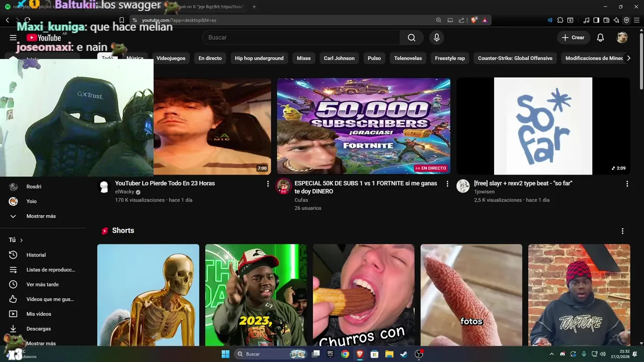
Task: Click the Crear button
Action: coord(573,38)
